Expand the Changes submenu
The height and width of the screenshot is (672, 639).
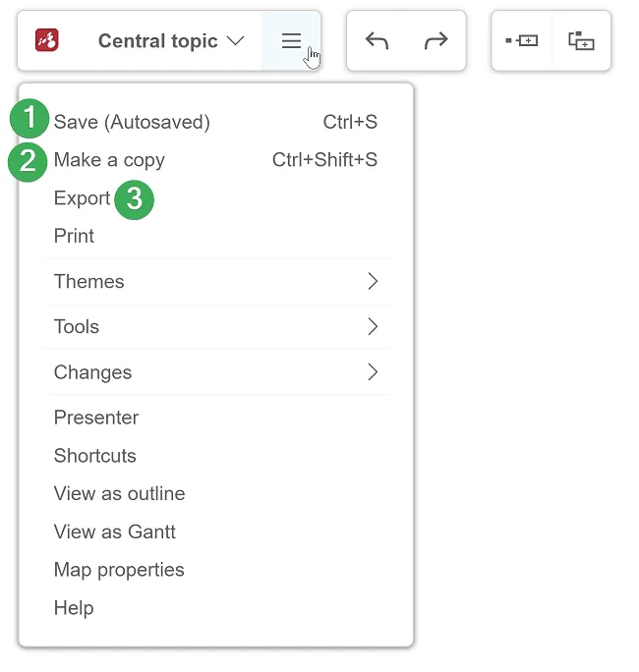(x=216, y=372)
